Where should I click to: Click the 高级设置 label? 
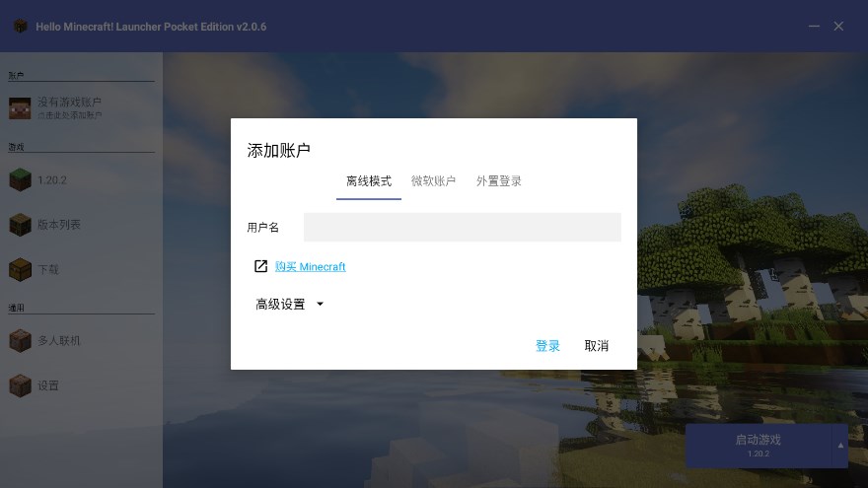pos(280,305)
